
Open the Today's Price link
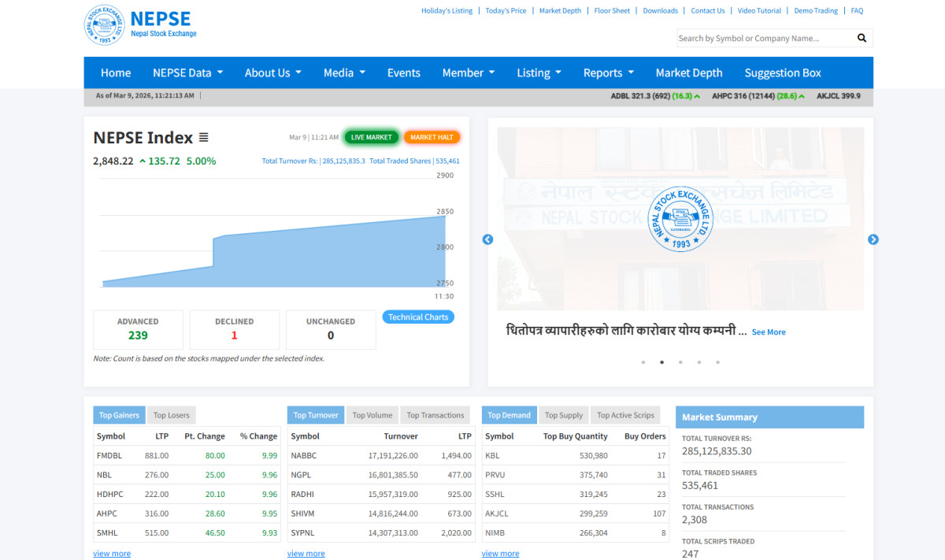506,11
